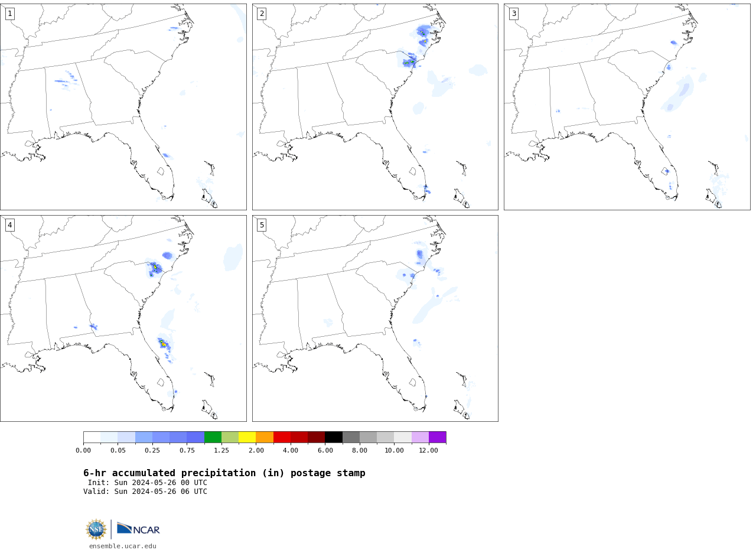Click the 0.25 colorbar tick label
Screen dimensions: 756x553
(152, 450)
